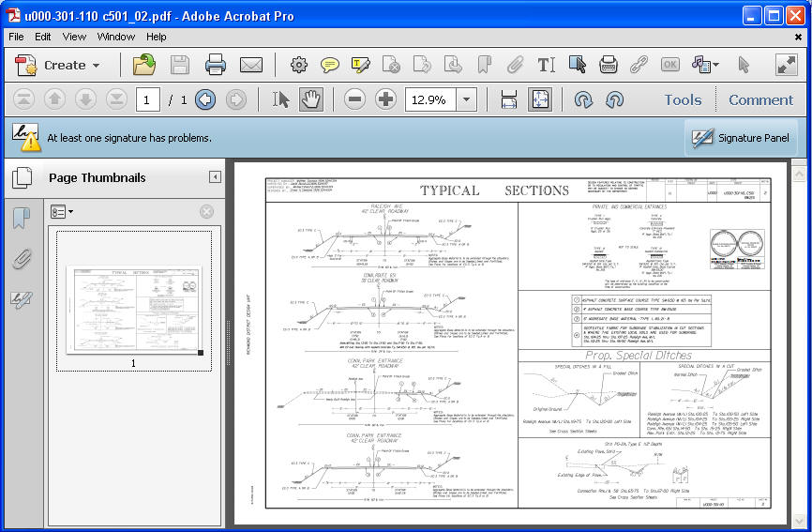Viewport: 812px width, 532px height.
Task: Open the Comment pane
Action: [x=760, y=99]
